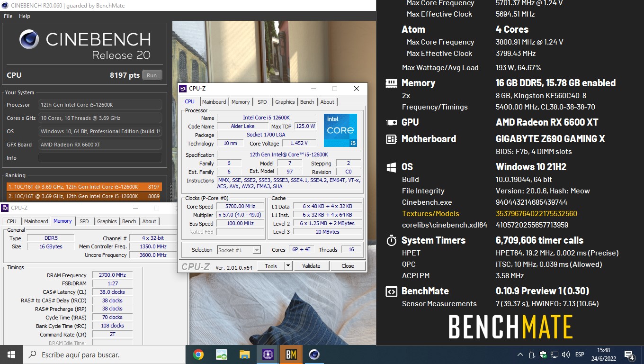
Task: Open Cinebench Help menu
Action: coord(25,16)
